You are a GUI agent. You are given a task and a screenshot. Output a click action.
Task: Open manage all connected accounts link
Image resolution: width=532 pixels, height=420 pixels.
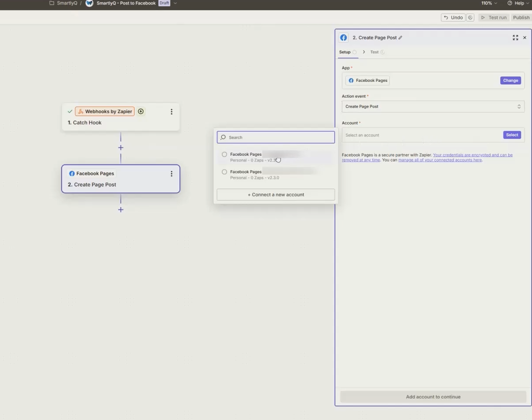440,160
